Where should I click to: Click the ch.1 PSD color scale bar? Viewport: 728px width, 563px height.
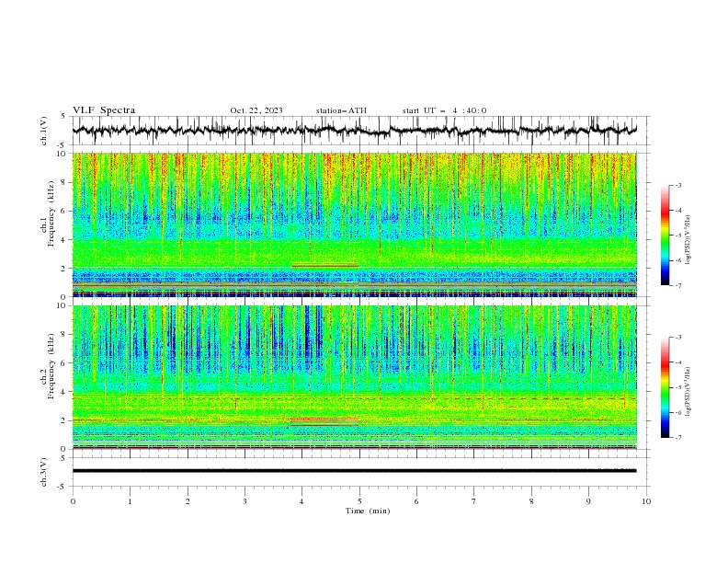click(x=665, y=236)
